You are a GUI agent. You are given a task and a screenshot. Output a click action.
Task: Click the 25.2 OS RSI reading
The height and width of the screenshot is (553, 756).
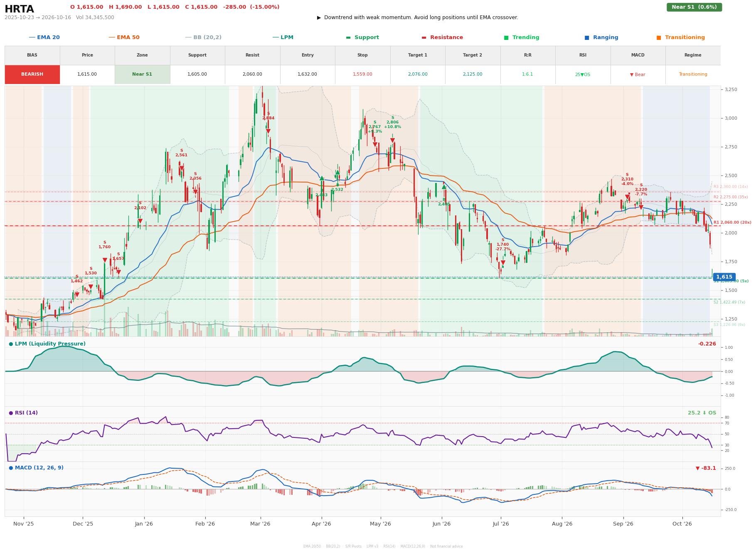(x=702, y=413)
